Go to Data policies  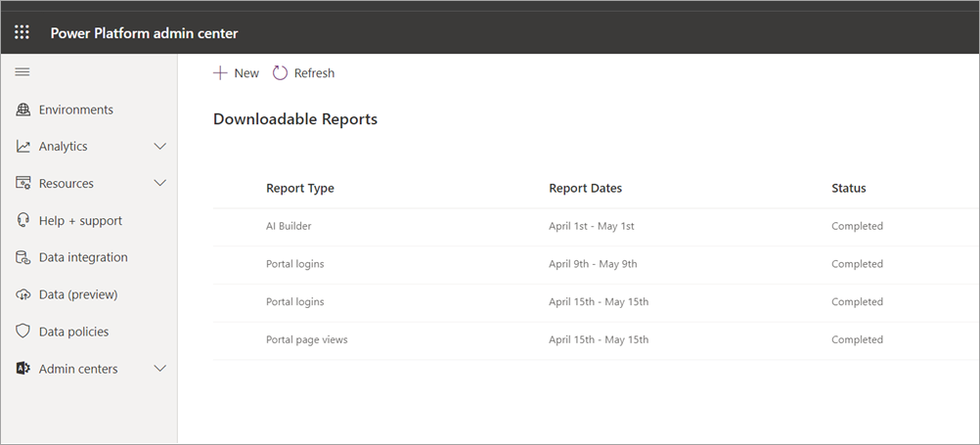click(73, 332)
